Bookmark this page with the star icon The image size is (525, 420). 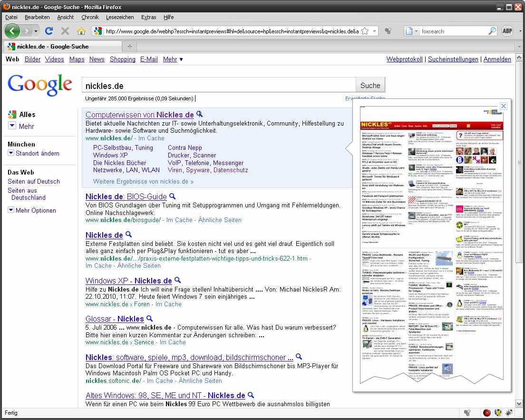[365, 31]
